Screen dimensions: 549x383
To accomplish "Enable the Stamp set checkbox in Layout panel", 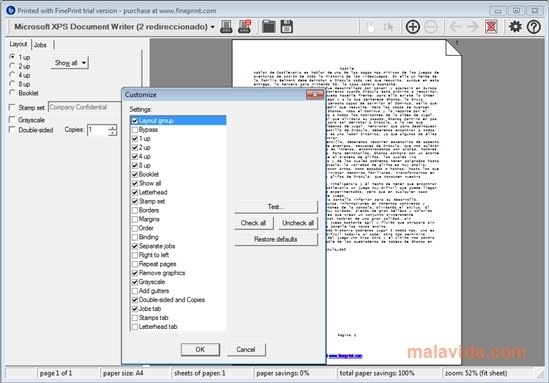I will 12,107.
